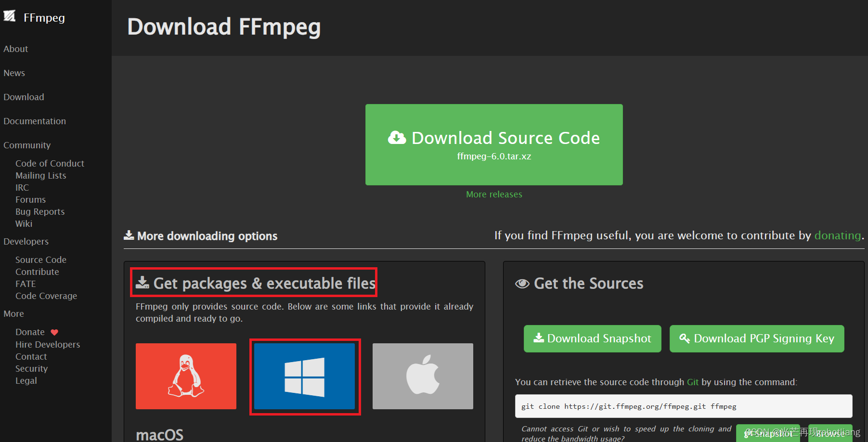Open the Forums link

tap(31, 200)
